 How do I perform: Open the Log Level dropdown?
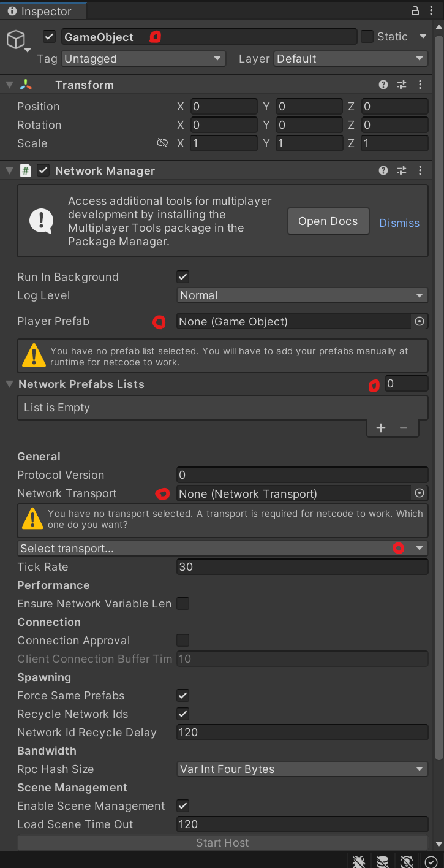pyautogui.click(x=302, y=295)
